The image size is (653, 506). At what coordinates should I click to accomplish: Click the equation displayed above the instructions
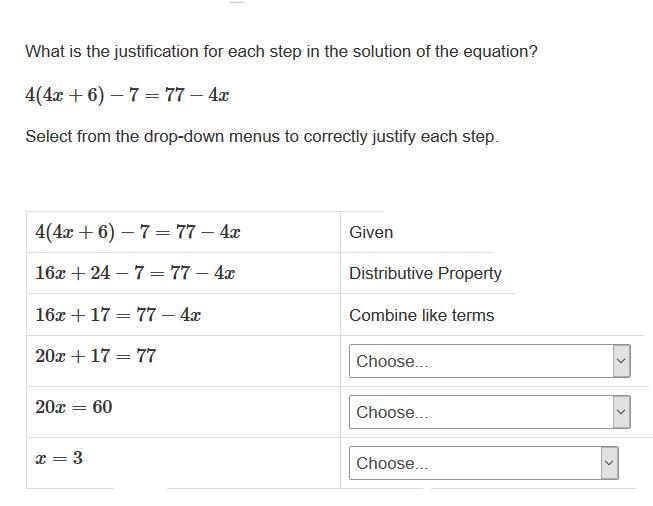pyautogui.click(x=127, y=95)
